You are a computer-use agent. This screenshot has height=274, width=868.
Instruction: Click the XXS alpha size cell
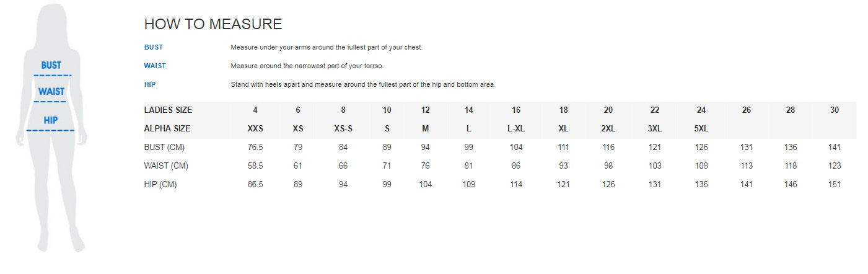(255, 129)
